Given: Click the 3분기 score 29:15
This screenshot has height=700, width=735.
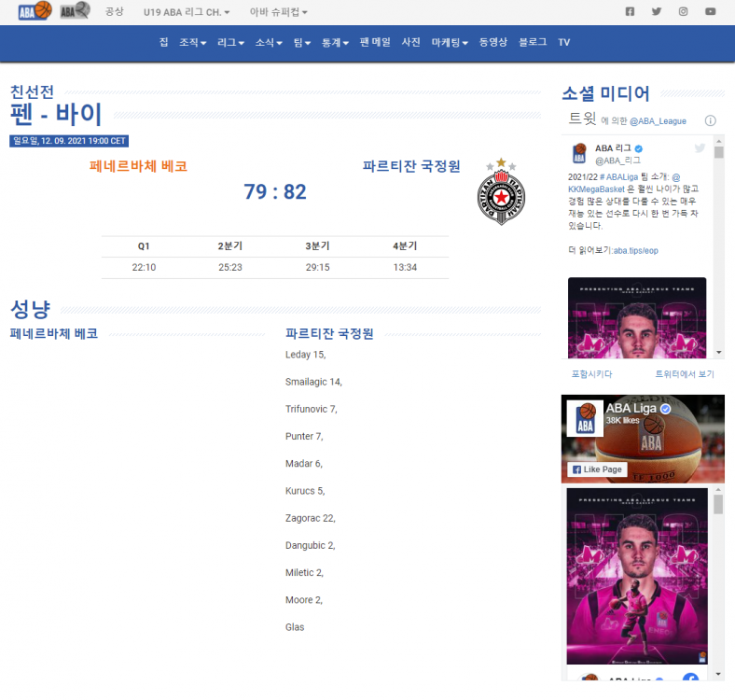Looking at the screenshot, I should [x=317, y=268].
